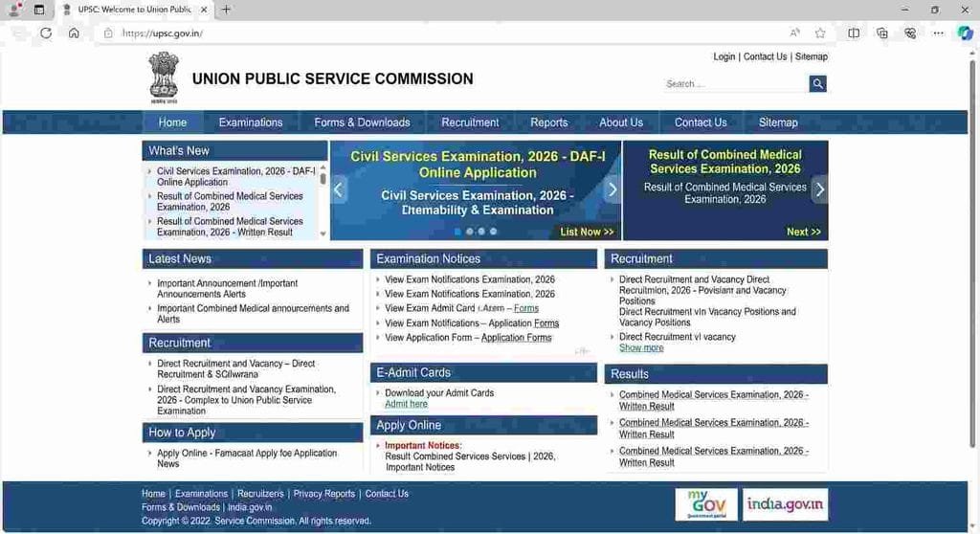Open the Copilot sidebar icon
Image resolution: width=980 pixels, height=534 pixels.
(x=965, y=33)
